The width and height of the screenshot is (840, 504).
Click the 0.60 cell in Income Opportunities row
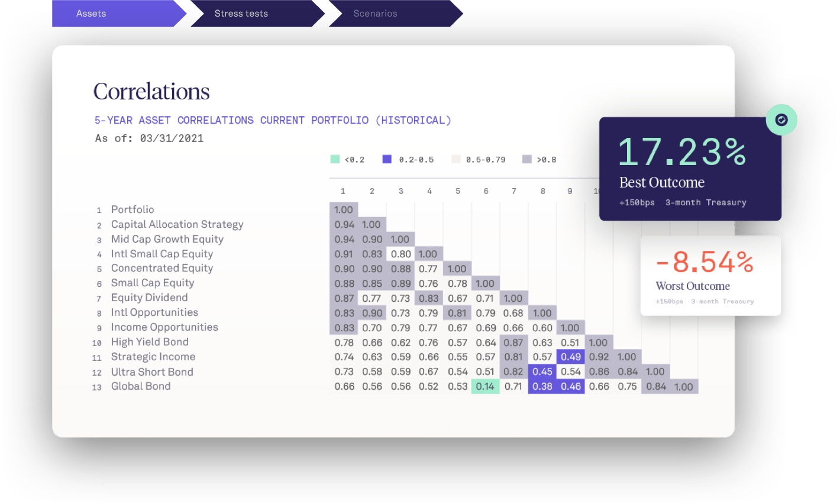(x=542, y=328)
